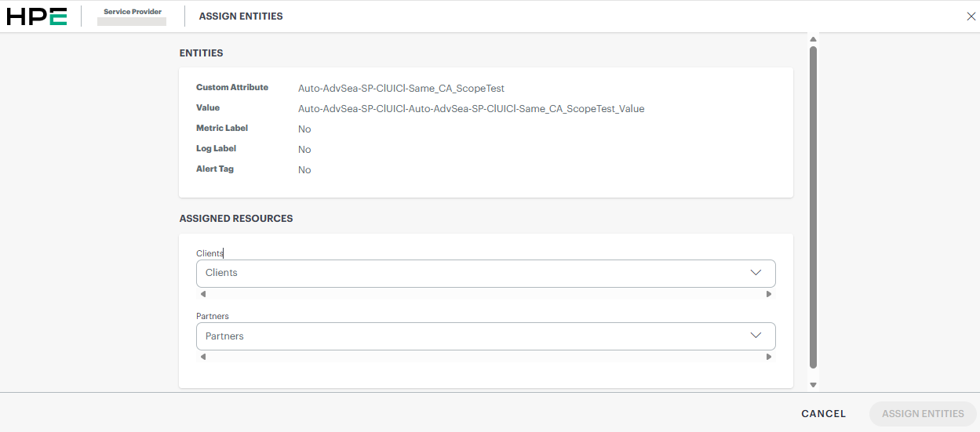Click the Log Label value No

point(304,150)
